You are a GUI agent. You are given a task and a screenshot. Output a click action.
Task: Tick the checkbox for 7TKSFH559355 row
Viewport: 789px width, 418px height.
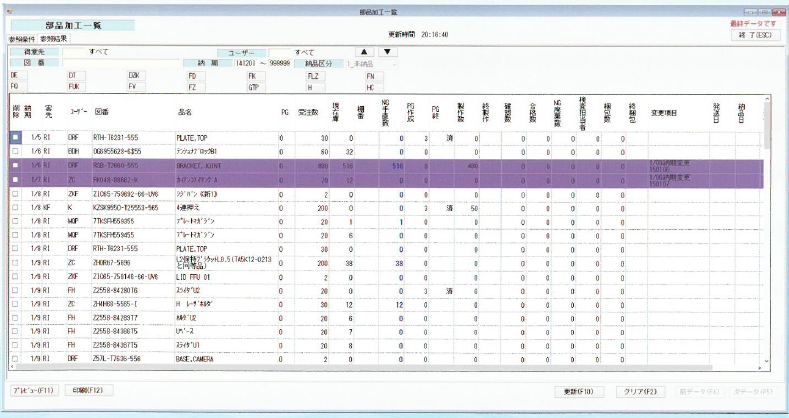pos(15,221)
